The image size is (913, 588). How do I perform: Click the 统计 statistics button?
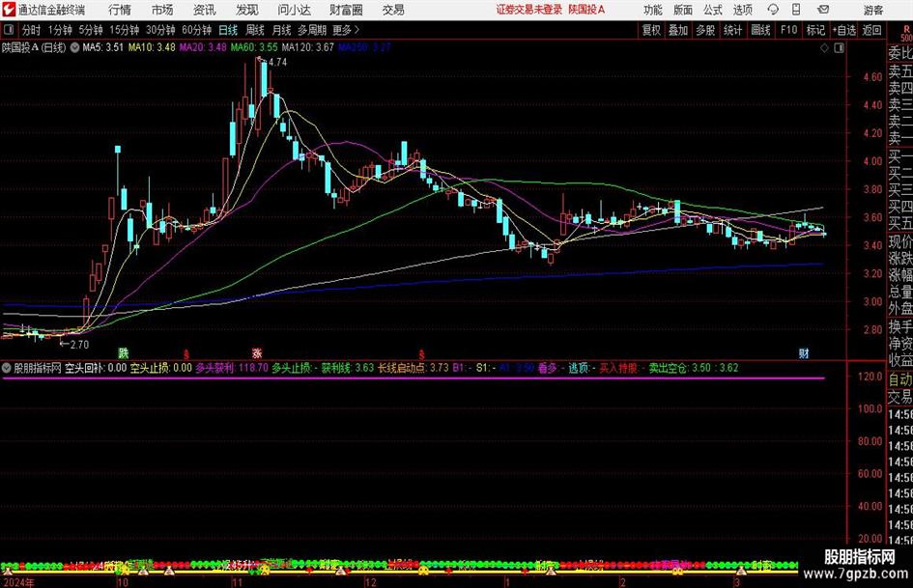[x=732, y=30]
